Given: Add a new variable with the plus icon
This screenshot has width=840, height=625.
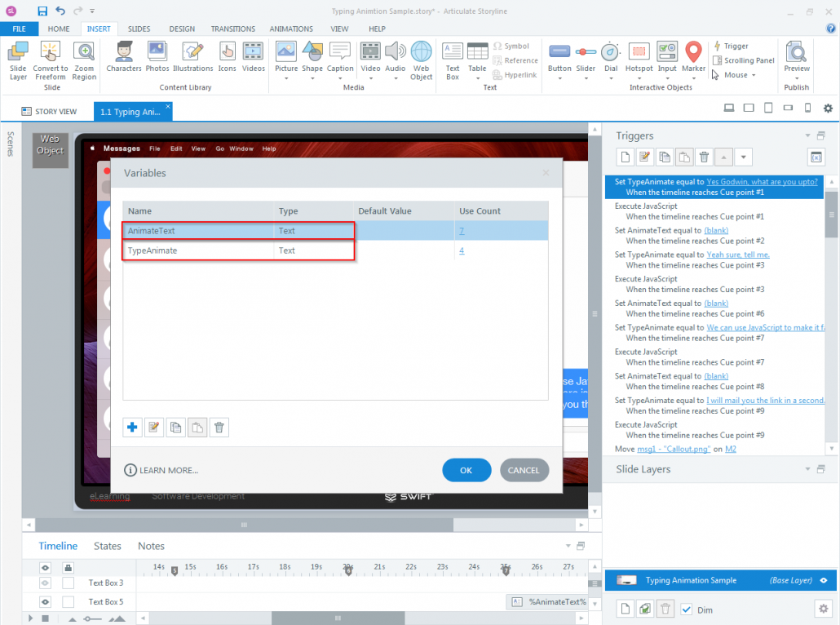Looking at the screenshot, I should (132, 427).
